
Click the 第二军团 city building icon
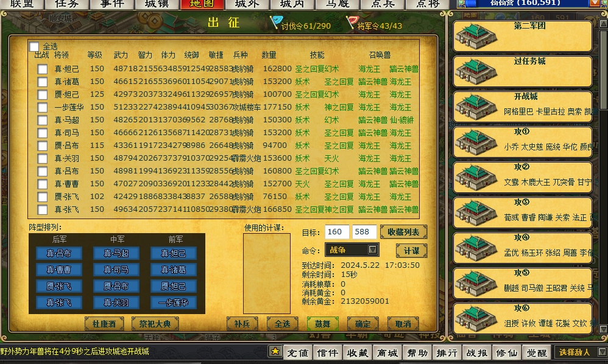(x=476, y=37)
